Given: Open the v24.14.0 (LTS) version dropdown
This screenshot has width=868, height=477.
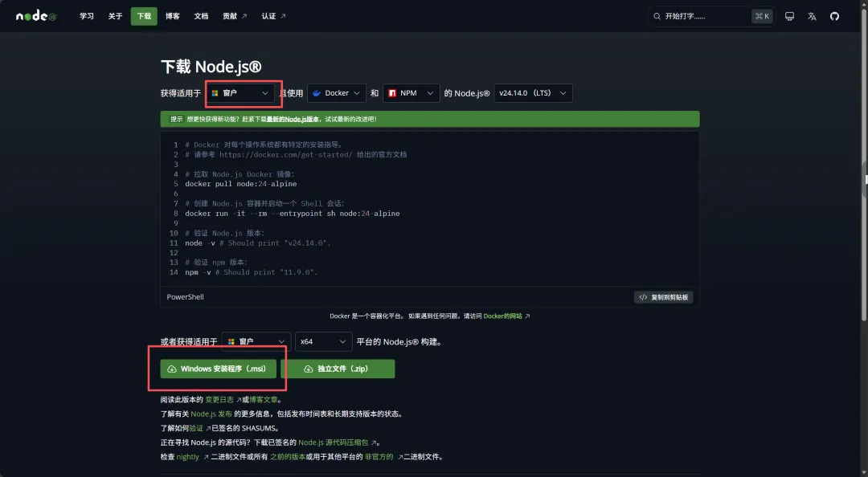Looking at the screenshot, I should click(x=533, y=93).
